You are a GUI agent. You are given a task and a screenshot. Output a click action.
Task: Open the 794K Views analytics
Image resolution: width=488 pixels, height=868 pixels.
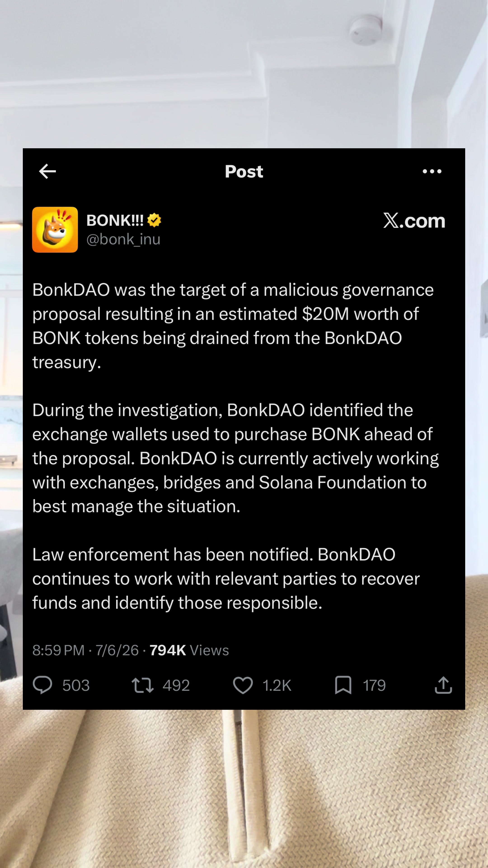pos(189,650)
